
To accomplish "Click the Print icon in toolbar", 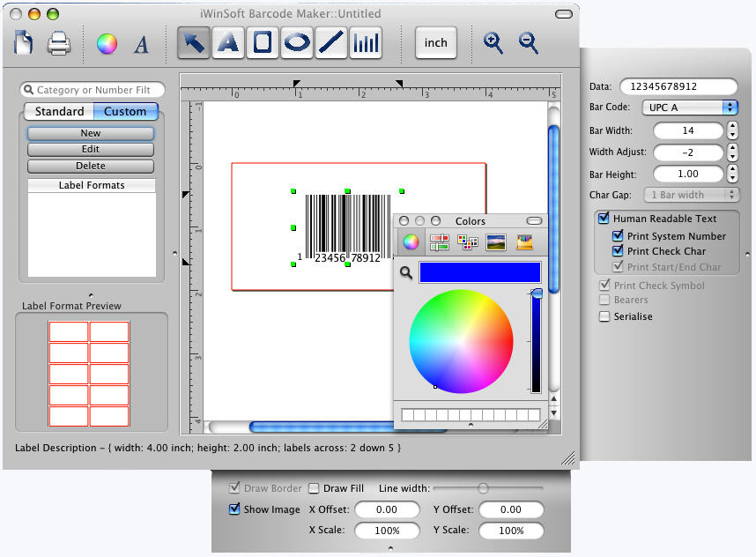I will (x=59, y=43).
